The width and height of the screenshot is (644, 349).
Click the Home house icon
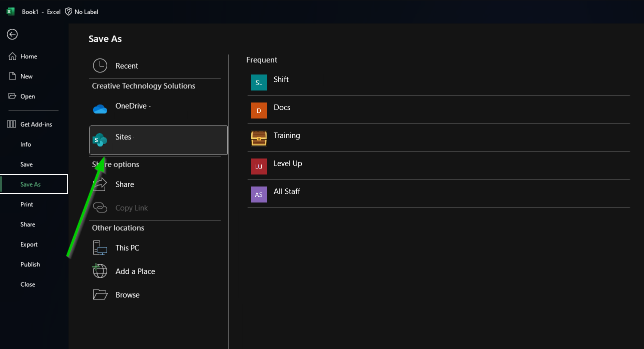pos(13,56)
